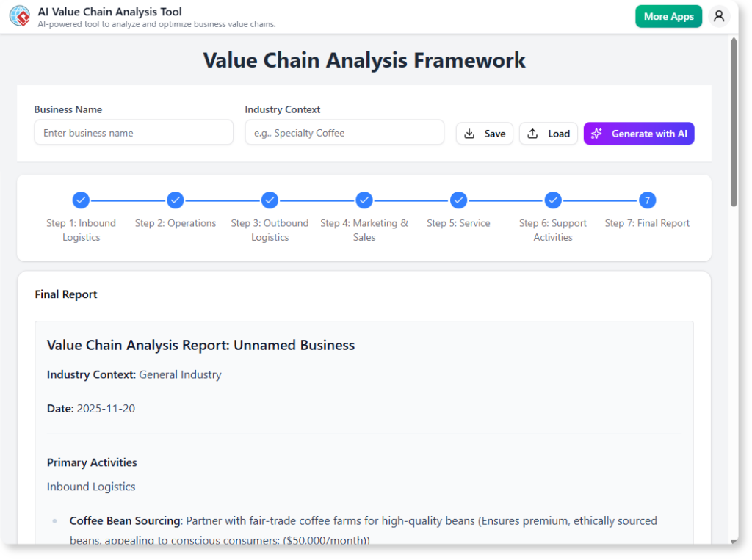Open the user profile icon

(x=719, y=15)
